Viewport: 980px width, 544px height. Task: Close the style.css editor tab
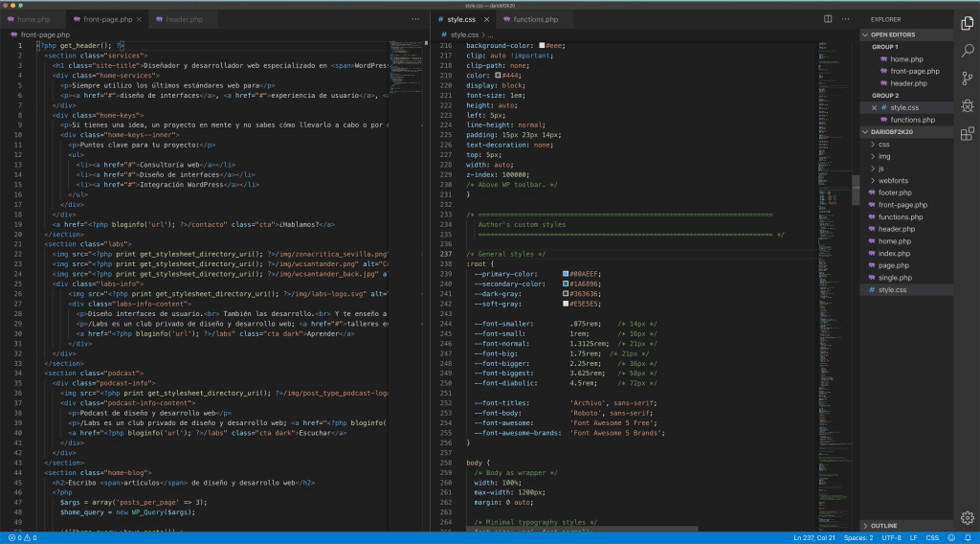tap(486, 19)
